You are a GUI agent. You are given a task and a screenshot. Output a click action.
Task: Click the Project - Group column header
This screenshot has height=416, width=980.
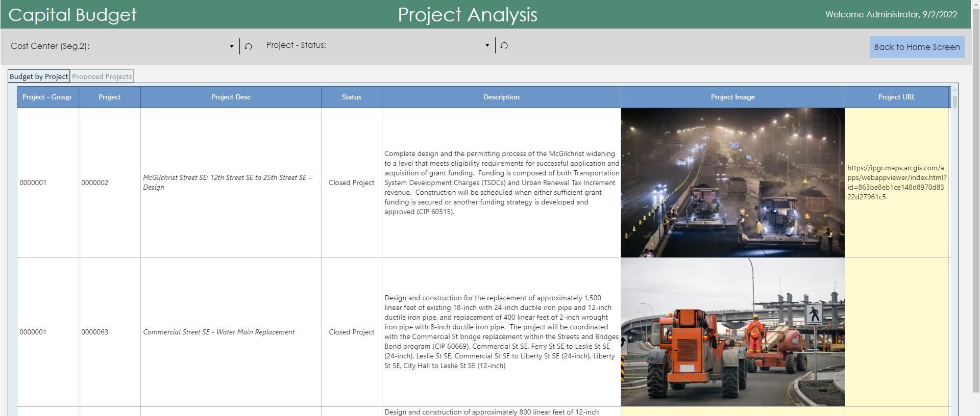(47, 97)
